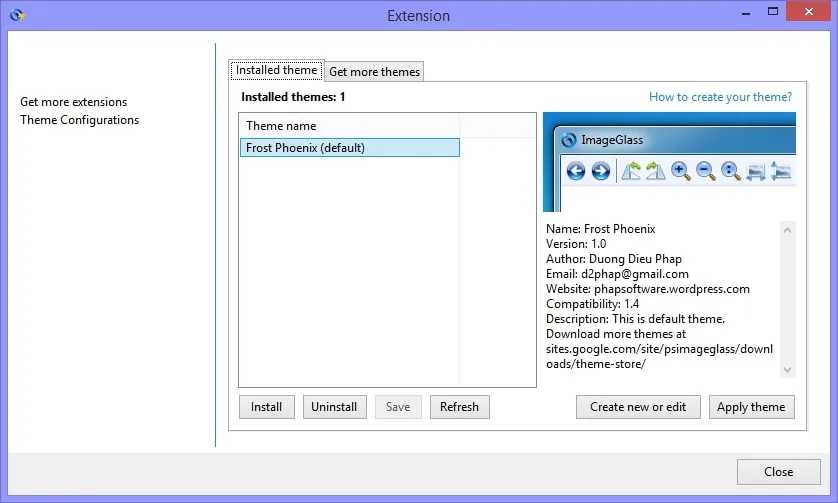Minimize the Extension window
This screenshot has height=503, width=838.
click(746, 13)
